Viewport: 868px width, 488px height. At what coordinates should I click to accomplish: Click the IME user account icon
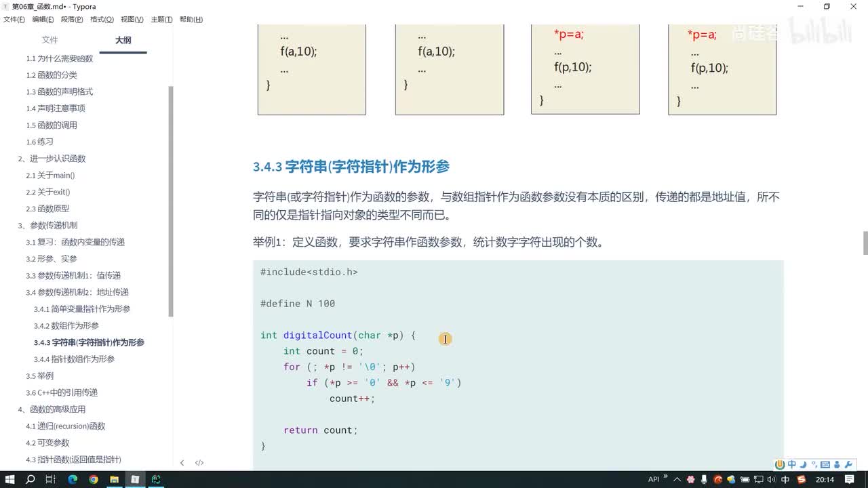(x=837, y=465)
